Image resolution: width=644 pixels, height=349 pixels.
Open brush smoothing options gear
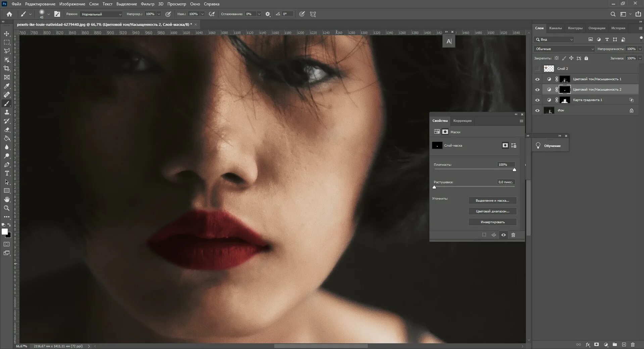pos(268,14)
